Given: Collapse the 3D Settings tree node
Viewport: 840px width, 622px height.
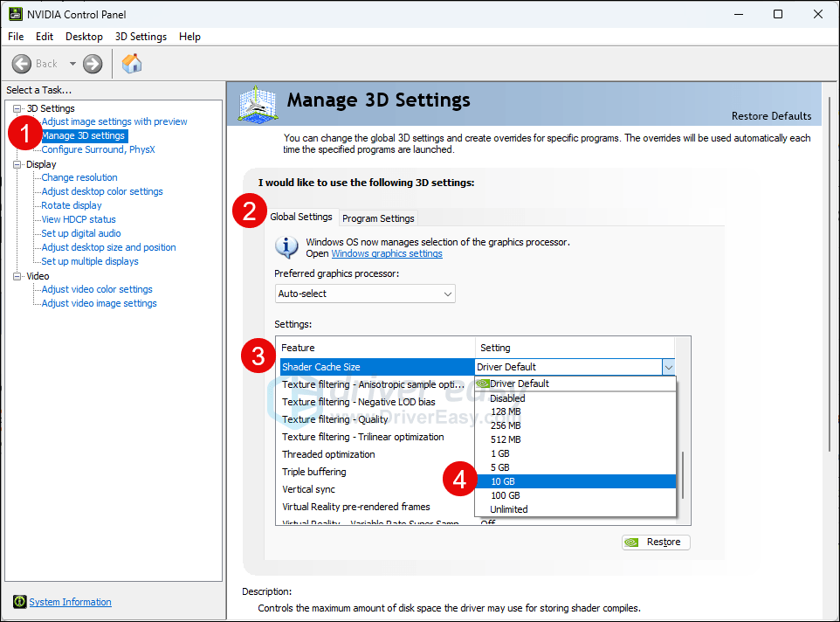Looking at the screenshot, I should click(x=17, y=108).
